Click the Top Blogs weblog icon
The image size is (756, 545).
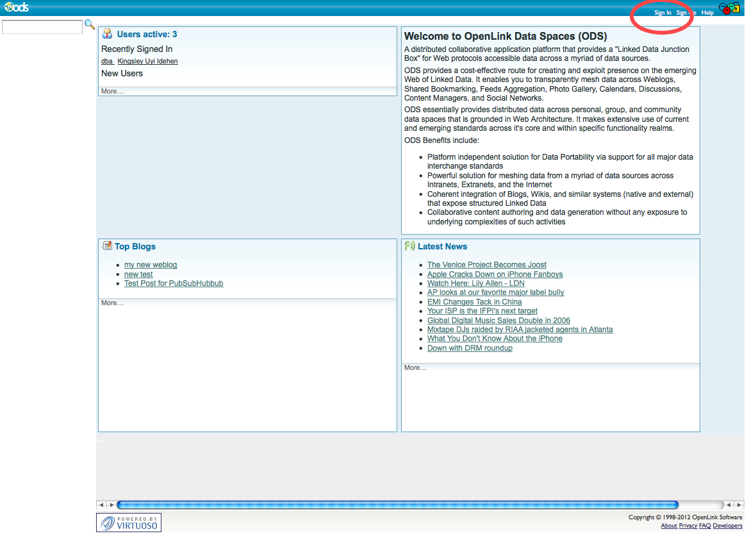pos(107,246)
